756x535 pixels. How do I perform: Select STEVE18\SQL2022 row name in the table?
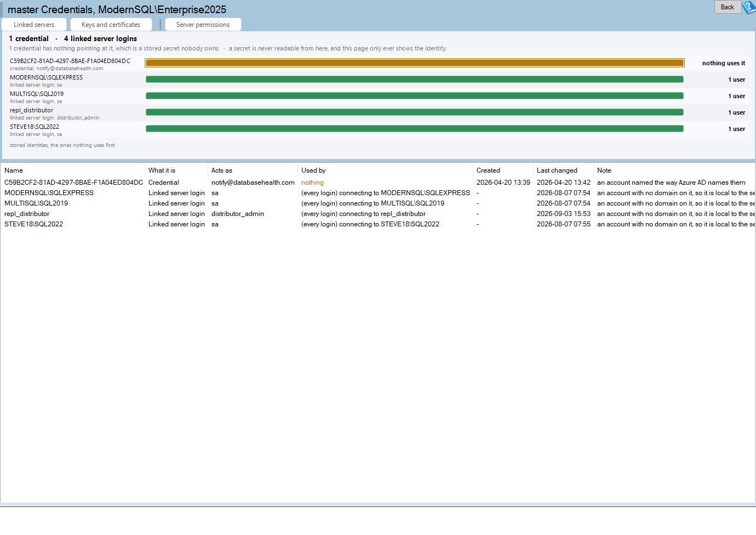[x=33, y=224]
